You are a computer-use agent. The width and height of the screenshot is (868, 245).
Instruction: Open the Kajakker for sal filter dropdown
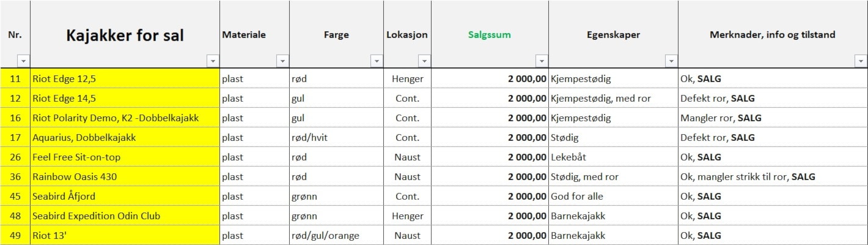tap(213, 61)
